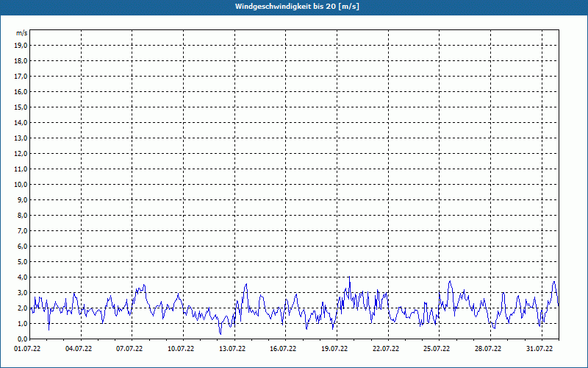Viewport: 588px width, 368px height.
Task: Select the 16.07.22 date label
Action: pyautogui.click(x=284, y=349)
